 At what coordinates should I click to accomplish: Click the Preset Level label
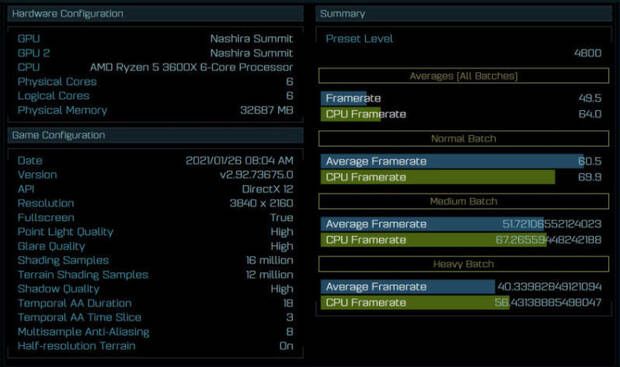(359, 39)
